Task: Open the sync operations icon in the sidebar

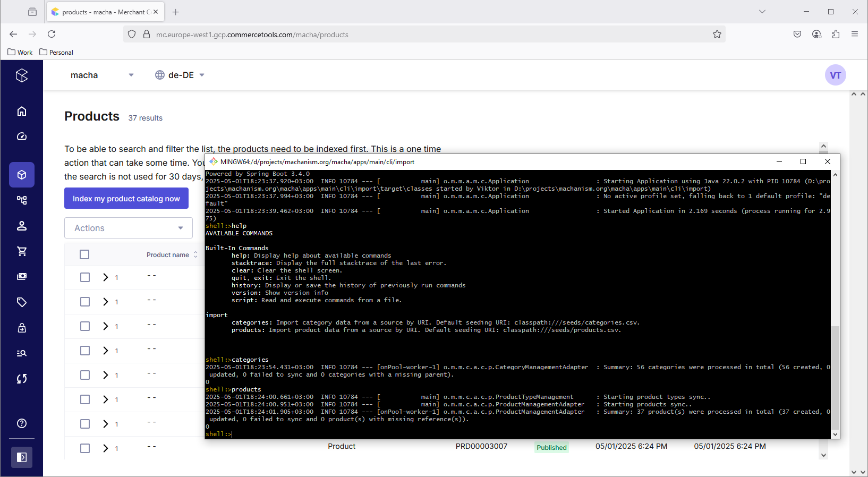Action: click(22, 379)
